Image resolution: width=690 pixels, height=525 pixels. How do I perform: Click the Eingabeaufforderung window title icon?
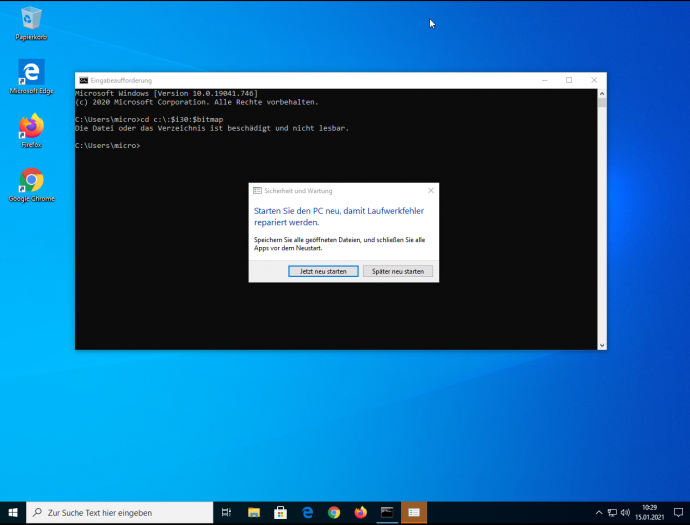coord(84,81)
